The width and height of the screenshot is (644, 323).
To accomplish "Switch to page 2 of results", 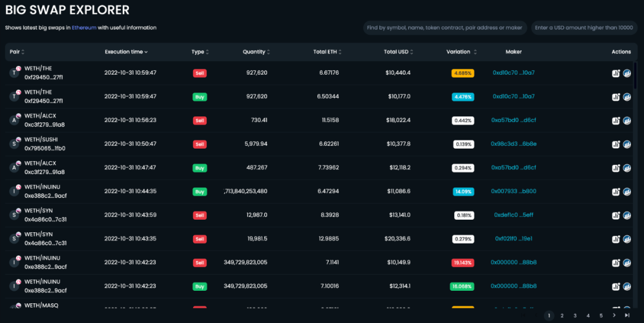I will point(562,315).
